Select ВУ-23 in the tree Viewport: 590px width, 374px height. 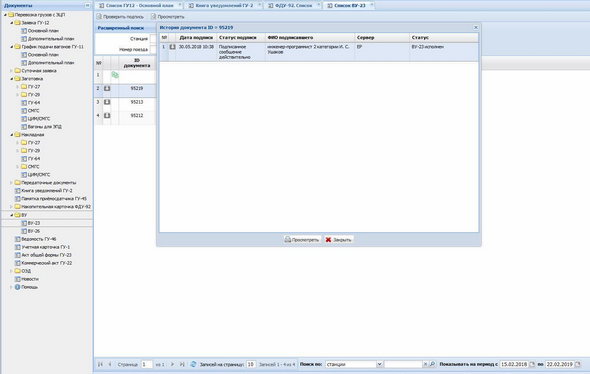tap(33, 223)
